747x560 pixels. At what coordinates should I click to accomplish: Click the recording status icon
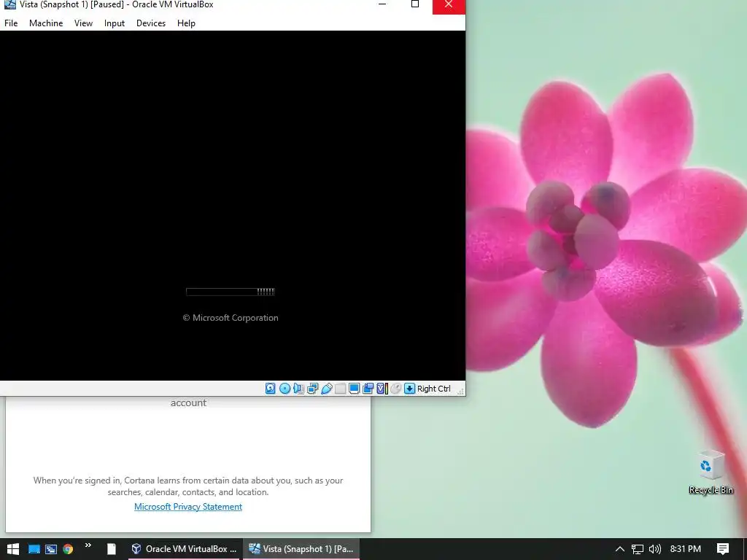coord(368,389)
